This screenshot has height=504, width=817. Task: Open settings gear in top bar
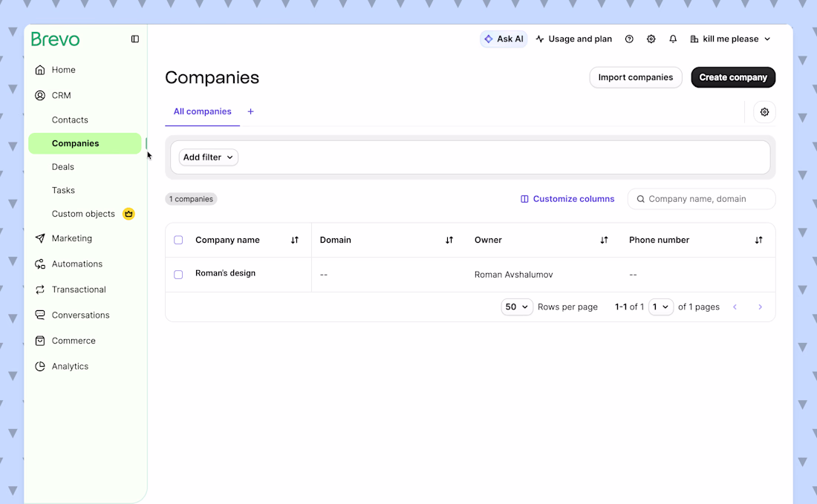click(651, 39)
